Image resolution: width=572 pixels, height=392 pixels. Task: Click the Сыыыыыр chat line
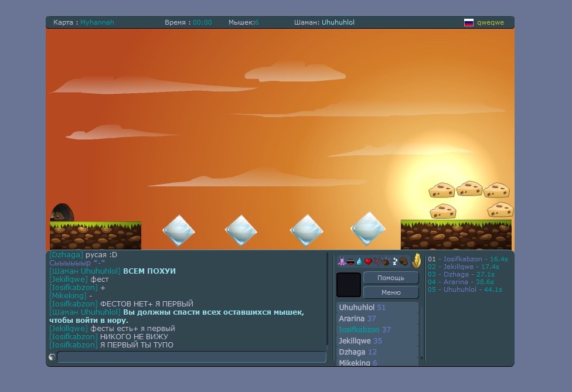point(77,263)
